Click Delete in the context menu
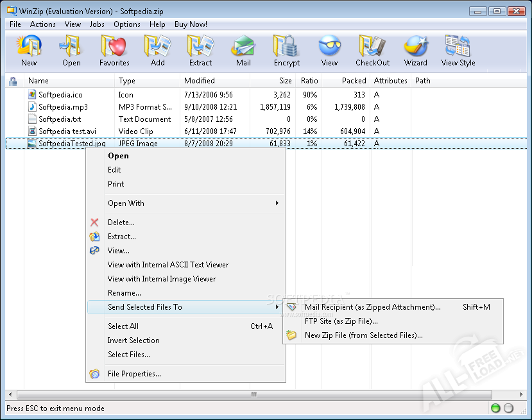This screenshot has width=532, height=420. point(121,223)
